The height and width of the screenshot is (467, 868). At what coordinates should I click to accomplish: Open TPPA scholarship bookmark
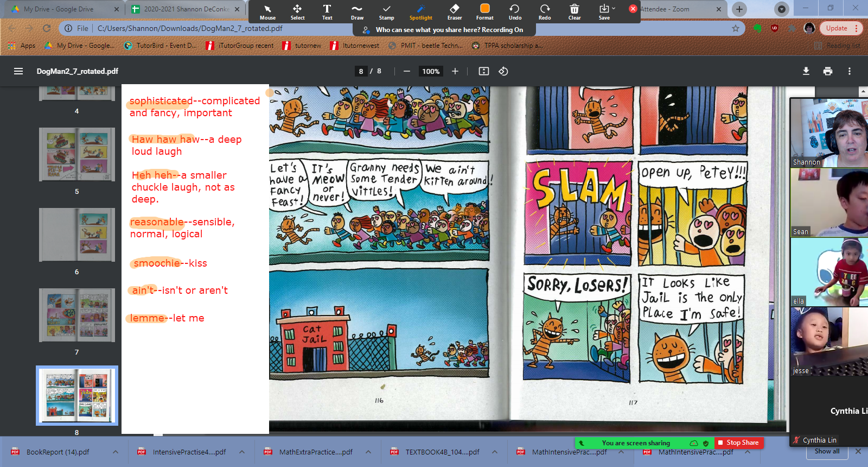pyautogui.click(x=507, y=46)
